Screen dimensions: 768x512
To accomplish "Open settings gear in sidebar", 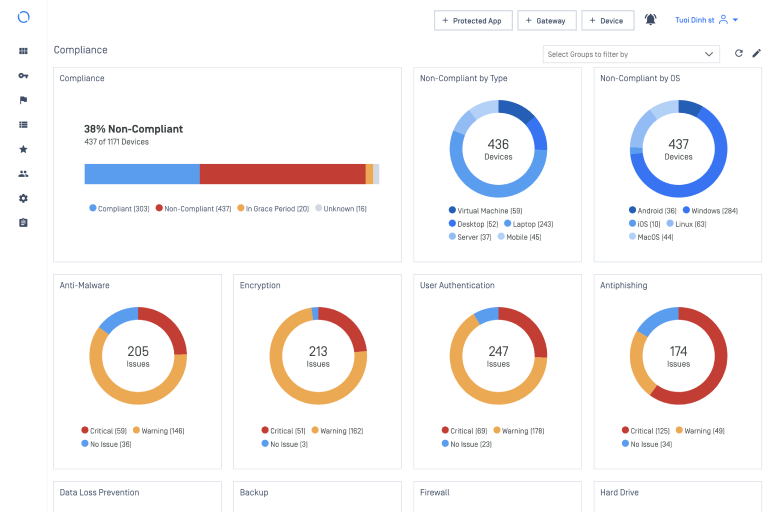I will 23,198.
